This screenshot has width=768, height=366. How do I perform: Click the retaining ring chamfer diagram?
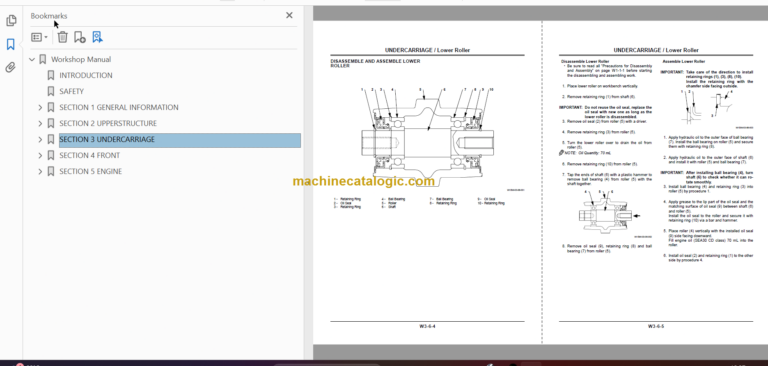click(x=706, y=107)
